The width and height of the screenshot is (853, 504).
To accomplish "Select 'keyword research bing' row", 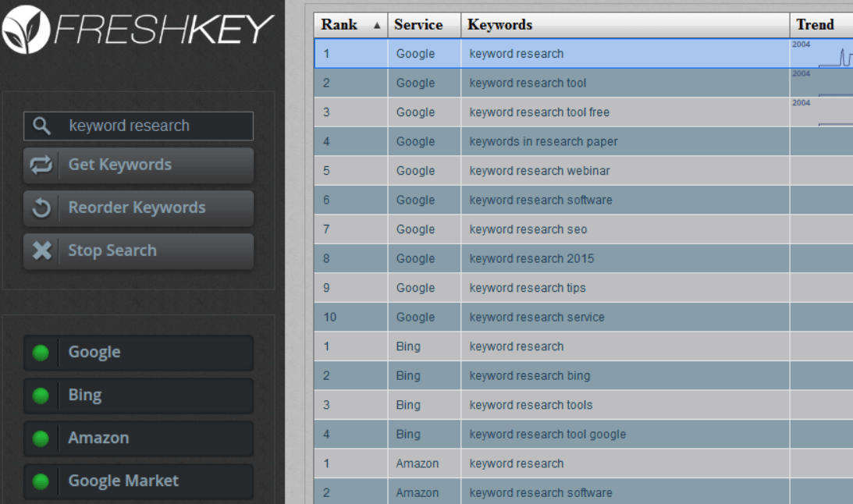I will pyautogui.click(x=583, y=376).
